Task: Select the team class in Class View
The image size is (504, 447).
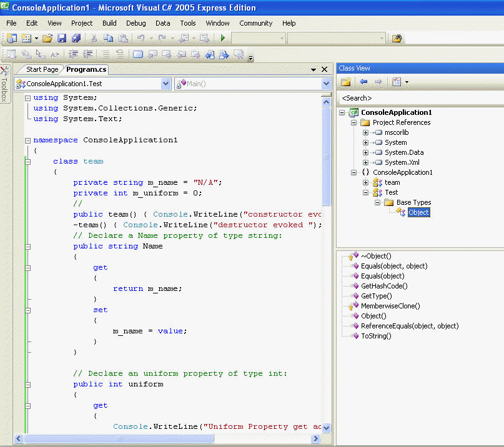Action: click(392, 182)
